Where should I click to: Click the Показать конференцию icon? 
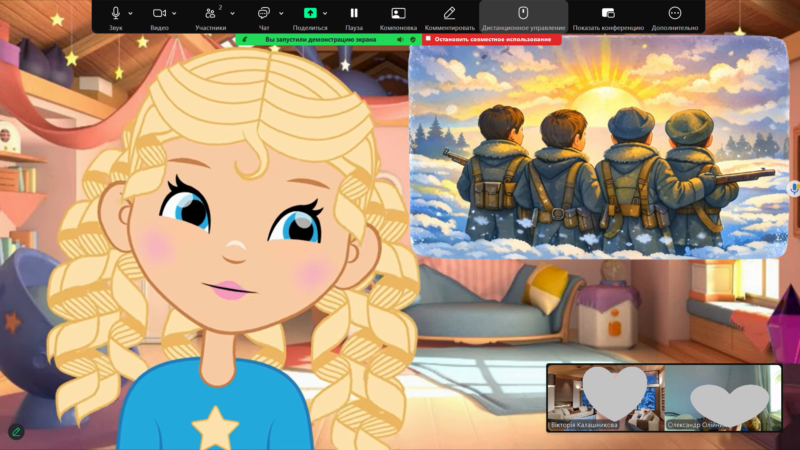(608, 13)
